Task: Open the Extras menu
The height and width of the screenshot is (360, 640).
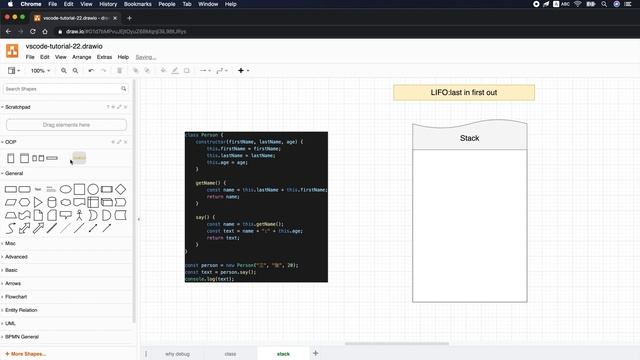Action: (x=104, y=57)
